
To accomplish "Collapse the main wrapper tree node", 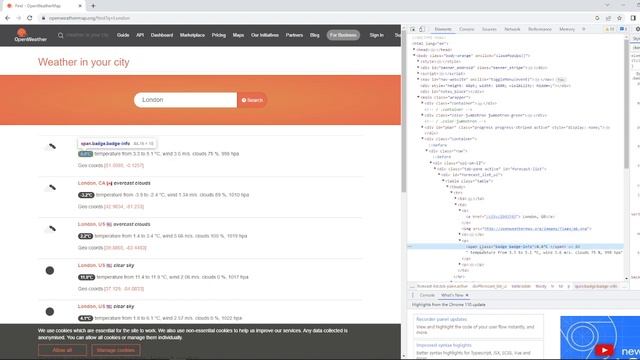I will (x=418, y=97).
